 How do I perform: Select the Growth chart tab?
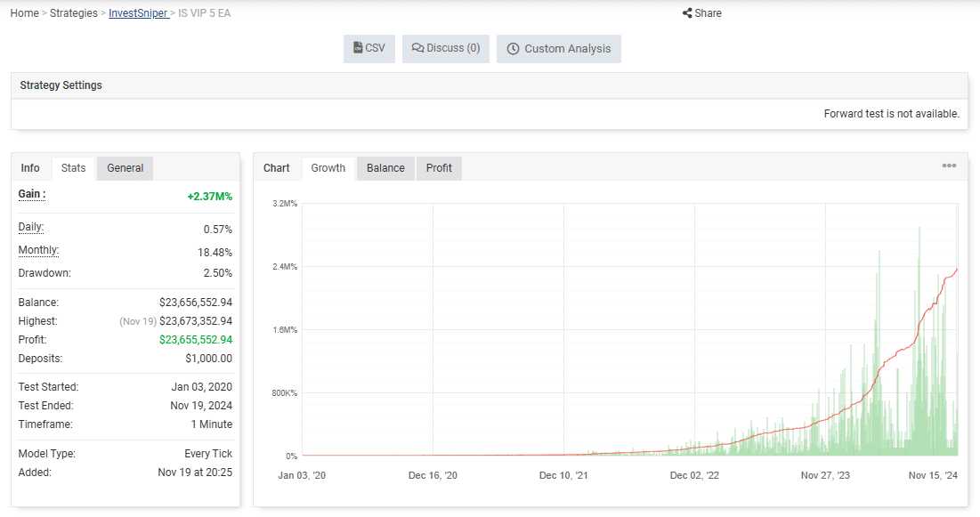[x=328, y=168]
